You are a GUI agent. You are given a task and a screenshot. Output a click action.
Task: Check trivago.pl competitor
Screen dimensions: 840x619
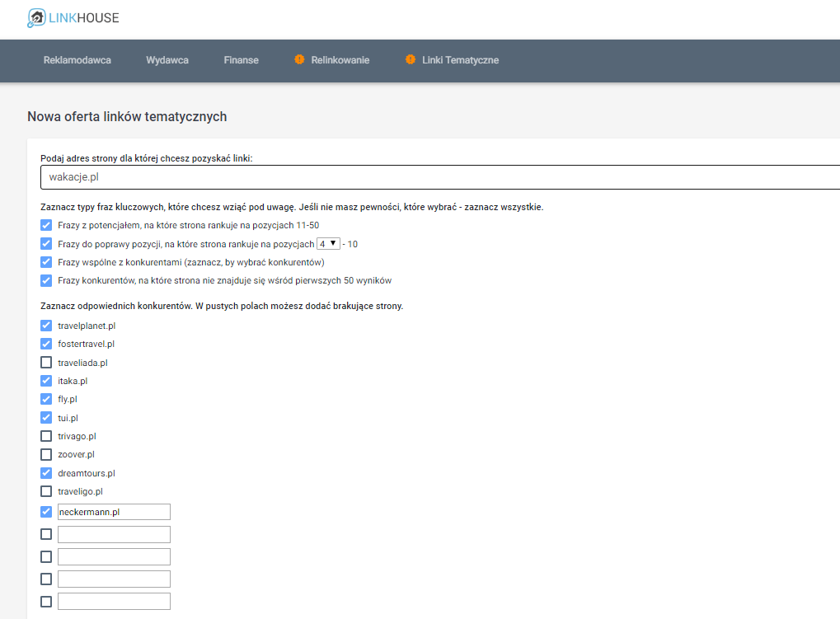pyautogui.click(x=46, y=436)
